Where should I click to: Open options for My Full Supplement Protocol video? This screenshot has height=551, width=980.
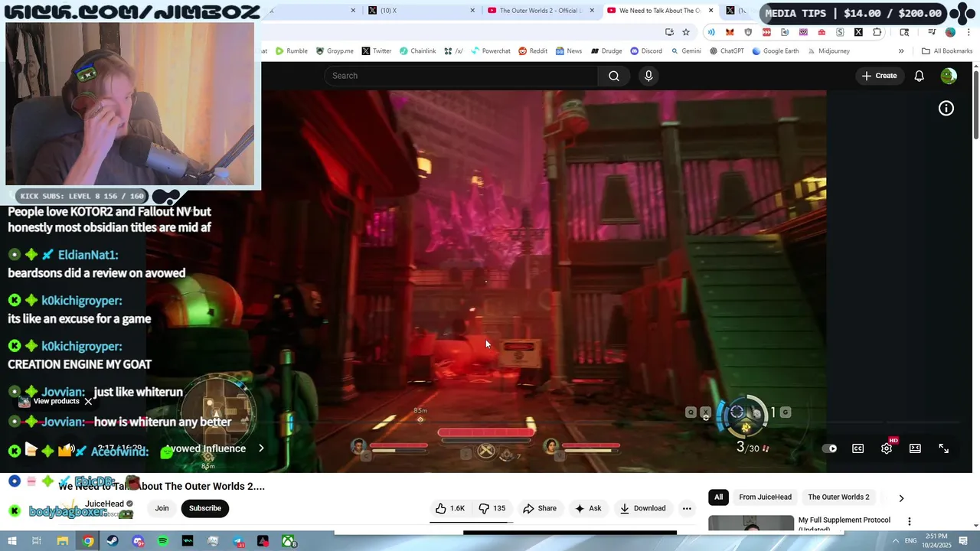click(910, 521)
